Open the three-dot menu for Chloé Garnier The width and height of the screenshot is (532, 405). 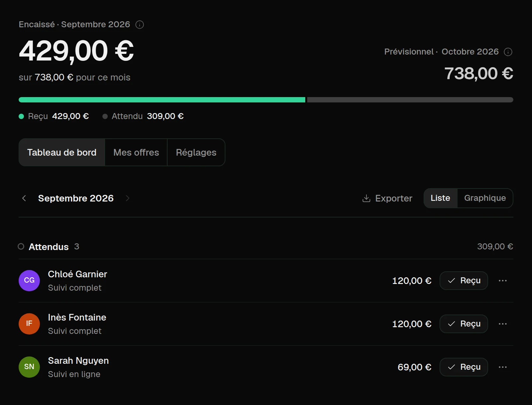point(503,281)
